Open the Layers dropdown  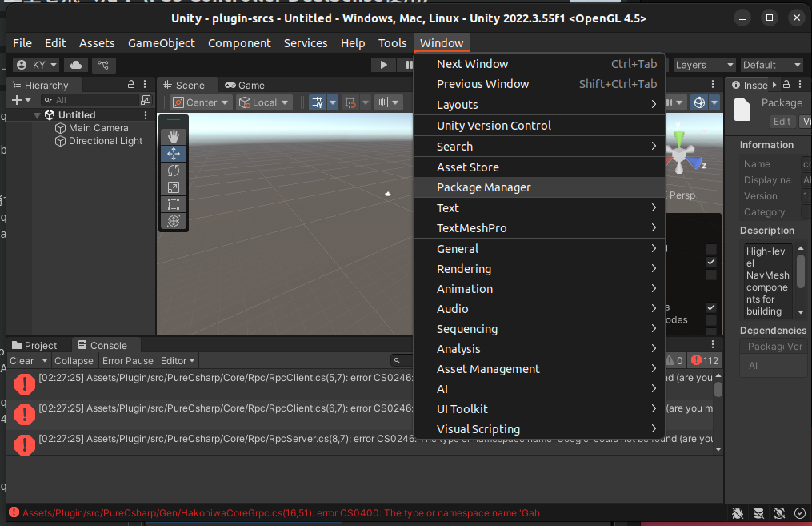tap(704, 65)
